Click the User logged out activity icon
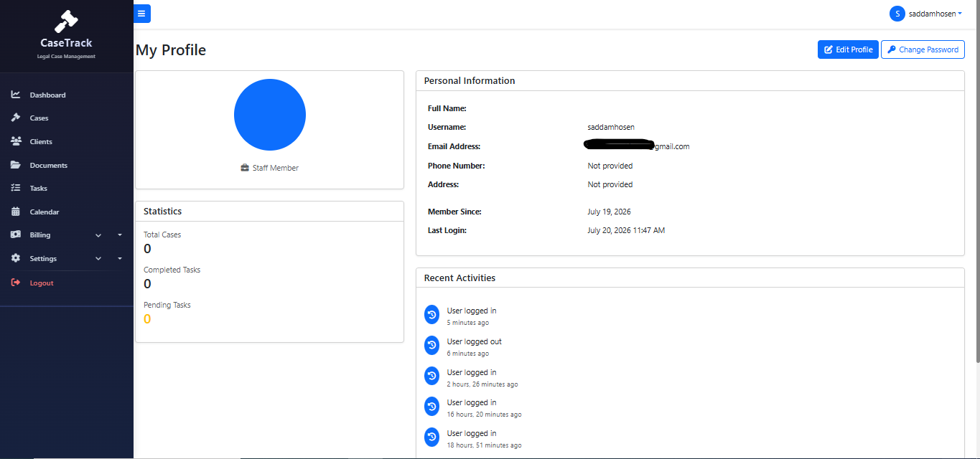Screen dimensions: 980x459 point(431,345)
